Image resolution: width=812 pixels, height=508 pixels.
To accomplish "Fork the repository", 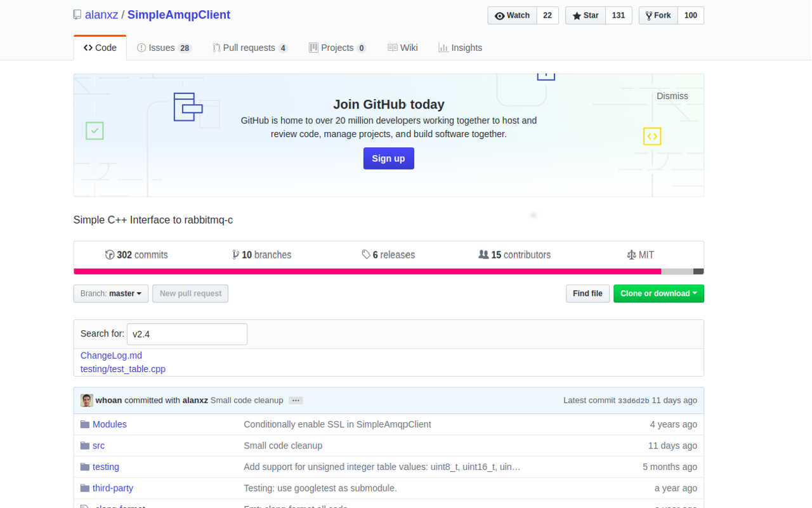I will (658, 15).
